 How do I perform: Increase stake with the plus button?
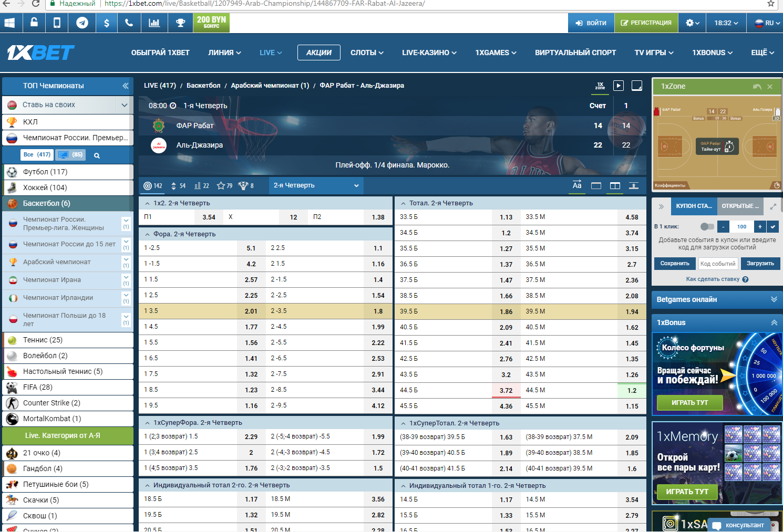pos(760,226)
